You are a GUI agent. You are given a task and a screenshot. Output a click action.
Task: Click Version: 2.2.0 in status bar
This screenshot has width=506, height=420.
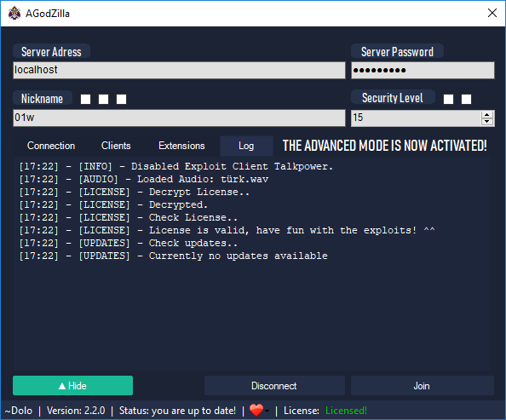tap(76, 411)
